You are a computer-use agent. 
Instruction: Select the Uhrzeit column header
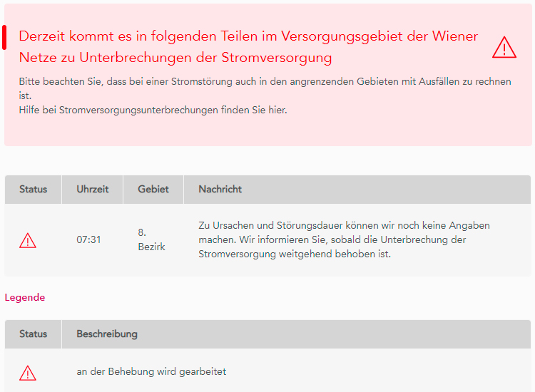click(93, 189)
